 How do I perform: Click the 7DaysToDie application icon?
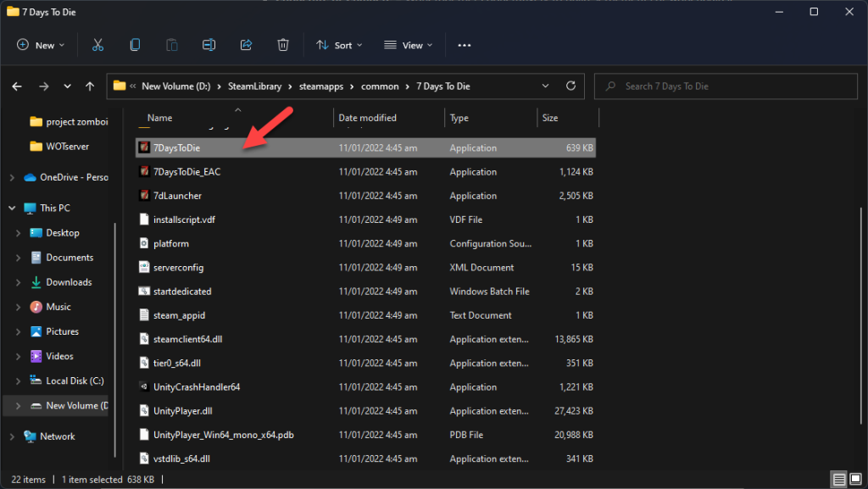[x=144, y=147]
